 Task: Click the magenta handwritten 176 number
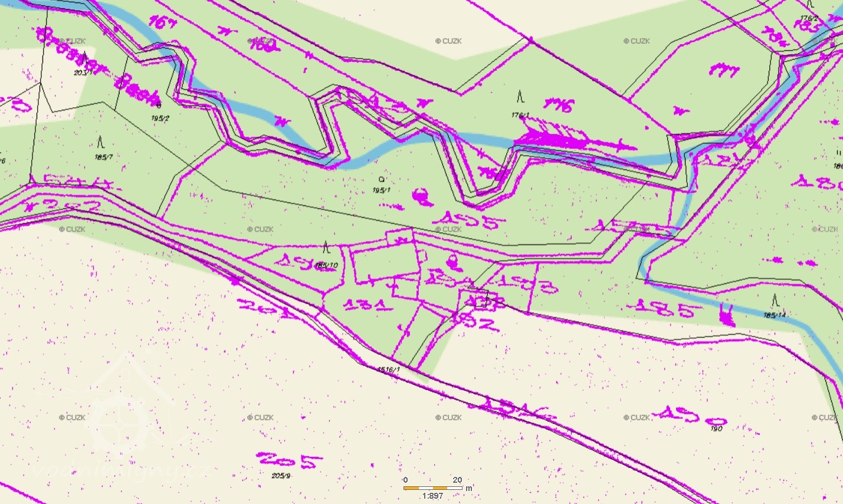point(558,106)
